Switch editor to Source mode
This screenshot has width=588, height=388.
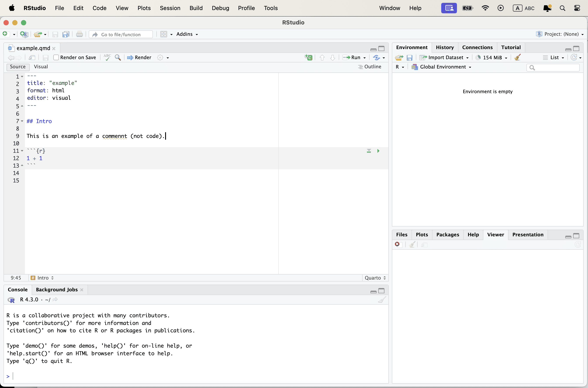18,67
